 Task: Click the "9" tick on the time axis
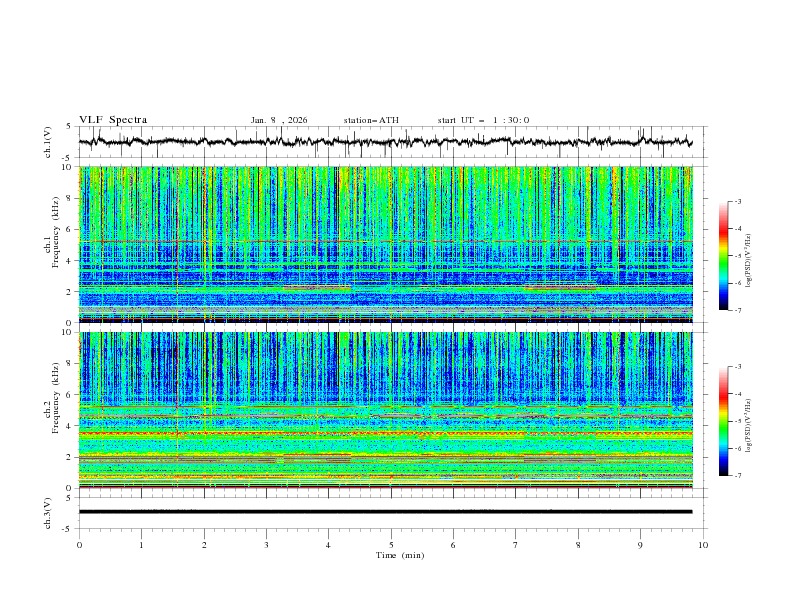(640, 545)
